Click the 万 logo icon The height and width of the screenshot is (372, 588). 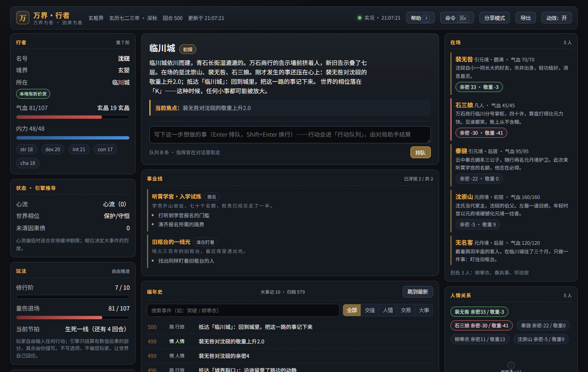[23, 18]
